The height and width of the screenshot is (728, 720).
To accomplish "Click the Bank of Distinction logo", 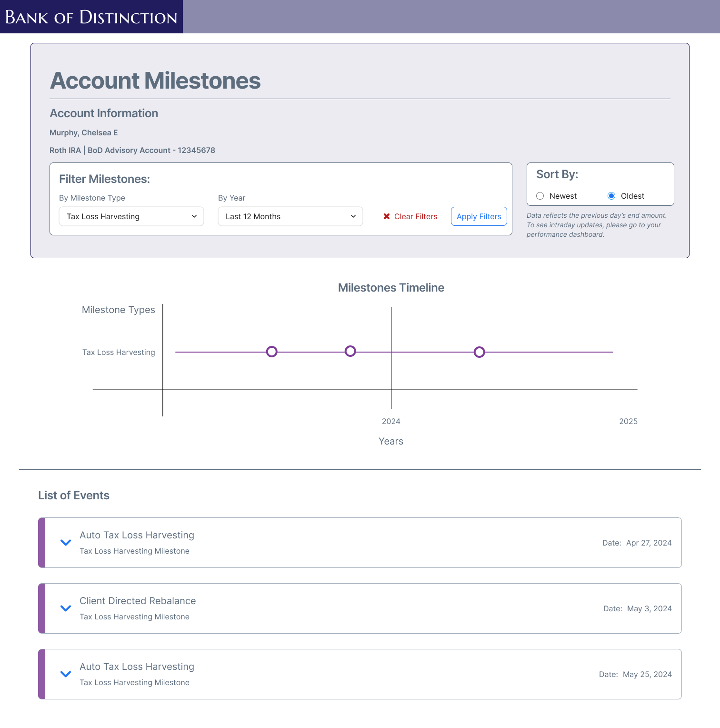I will point(91,17).
